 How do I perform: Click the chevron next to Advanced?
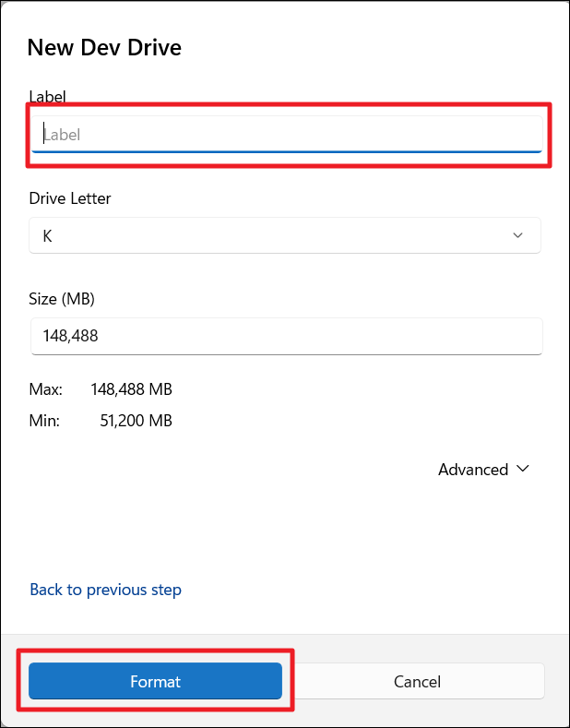coord(523,469)
